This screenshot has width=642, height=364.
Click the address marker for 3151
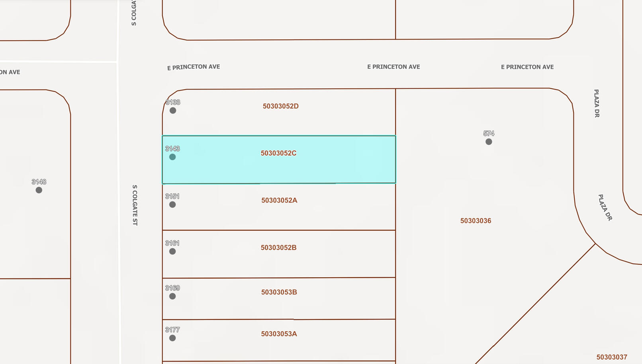click(x=172, y=204)
